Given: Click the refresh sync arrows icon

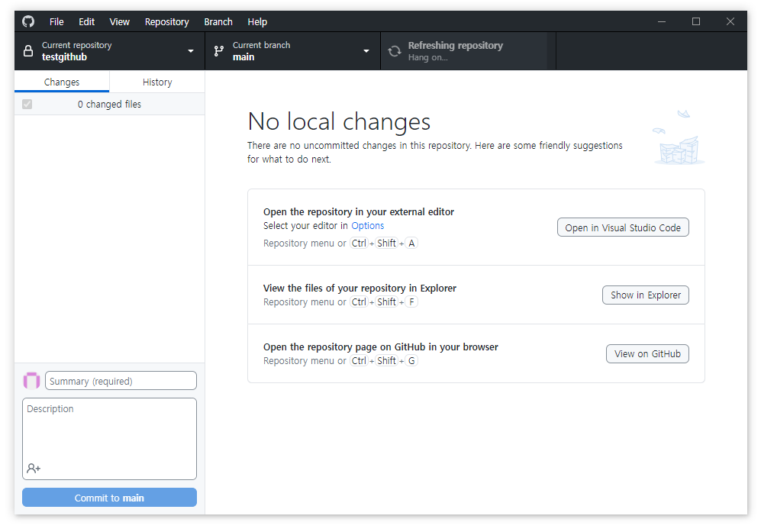Looking at the screenshot, I should point(395,51).
